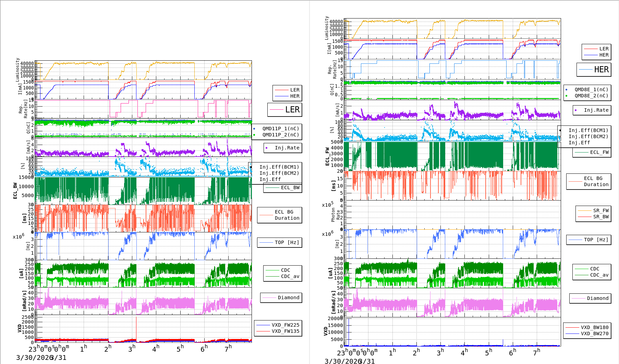Select QMD11P_2(nC) green legend entry
This screenshot has height=364, width=619.
pyautogui.click(x=280, y=135)
